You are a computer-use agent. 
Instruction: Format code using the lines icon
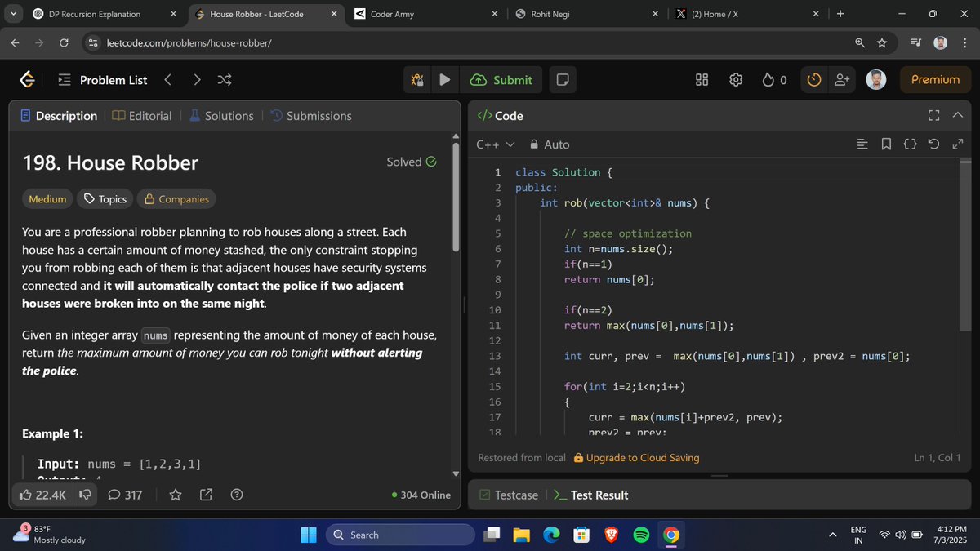click(862, 144)
